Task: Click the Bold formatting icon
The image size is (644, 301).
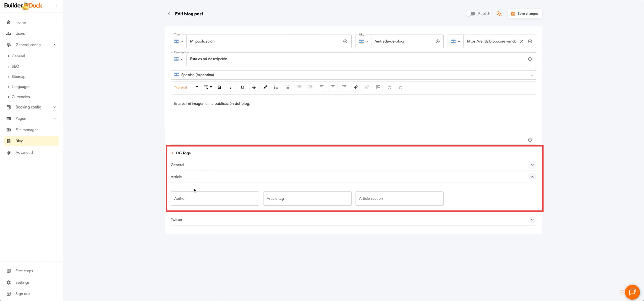Action: (x=220, y=87)
